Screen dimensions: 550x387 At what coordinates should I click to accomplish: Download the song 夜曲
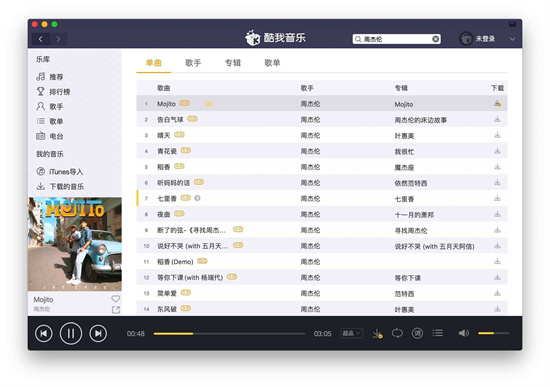(x=497, y=214)
